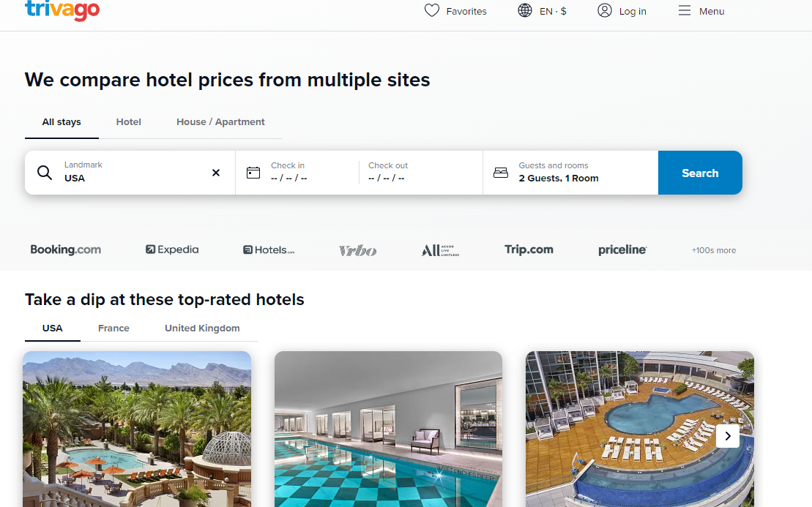Image resolution: width=812 pixels, height=507 pixels.
Task: Go to the trivago logo home
Action: click(x=62, y=10)
